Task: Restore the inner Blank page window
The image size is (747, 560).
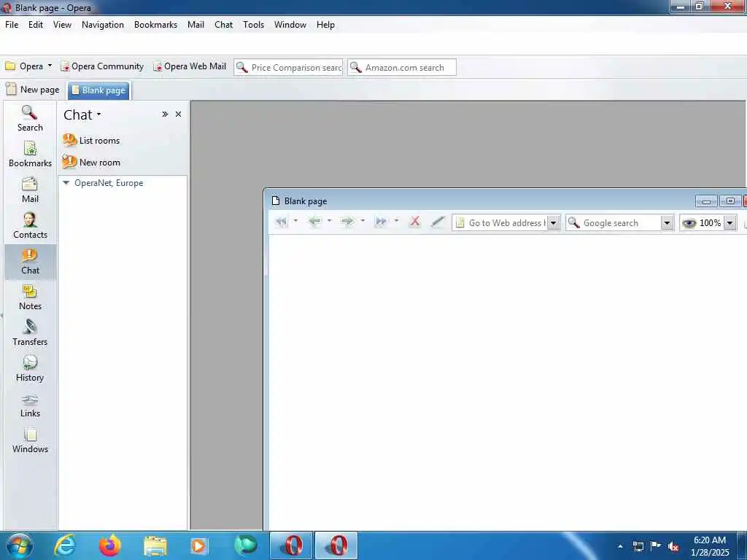Action: pyautogui.click(x=730, y=201)
